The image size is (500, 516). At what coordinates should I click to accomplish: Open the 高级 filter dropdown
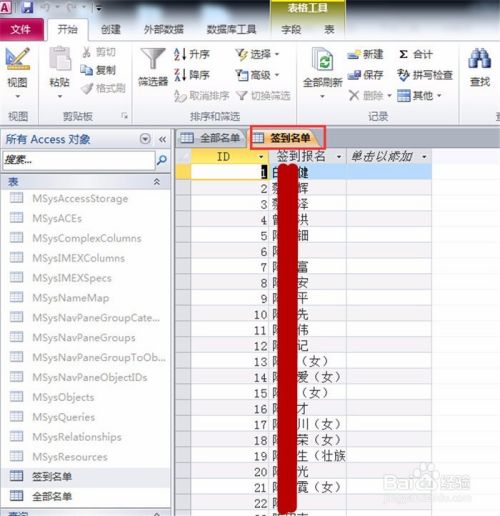[x=257, y=75]
